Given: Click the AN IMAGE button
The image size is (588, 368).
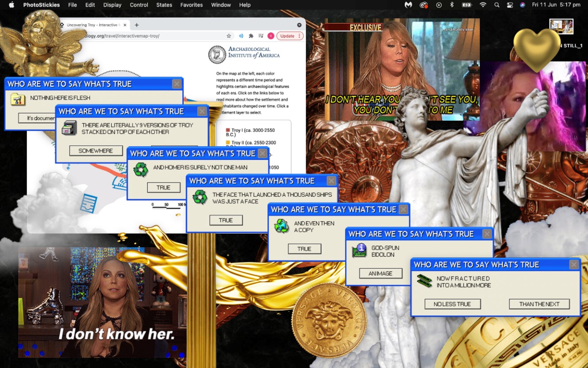Looking at the screenshot, I should (380, 273).
